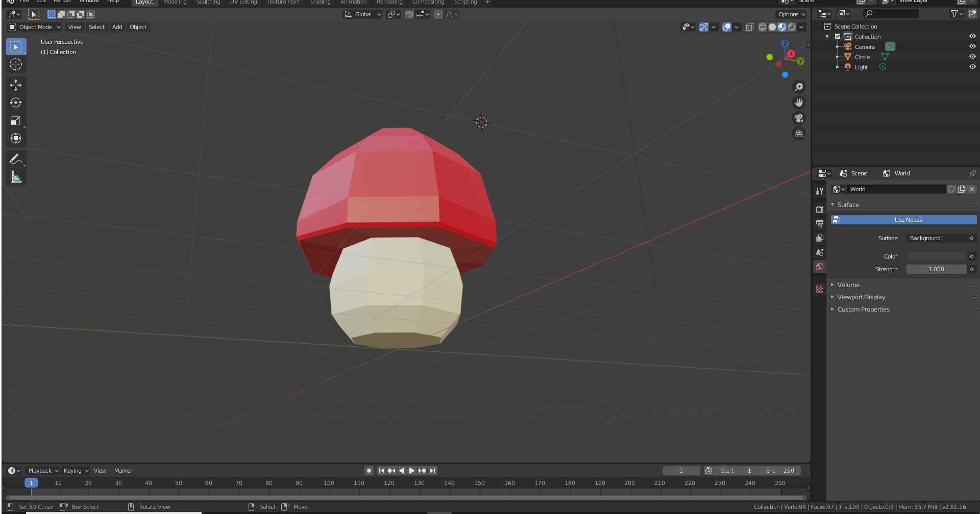The image size is (980, 514).
Task: Switch to the Modeling workspace tab
Action: [x=175, y=3]
